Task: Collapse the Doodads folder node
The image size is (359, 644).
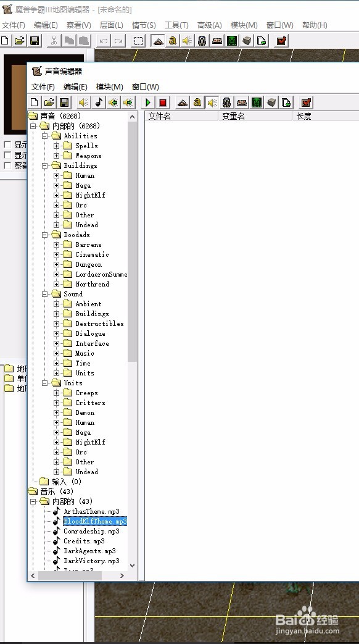Action: coord(45,235)
